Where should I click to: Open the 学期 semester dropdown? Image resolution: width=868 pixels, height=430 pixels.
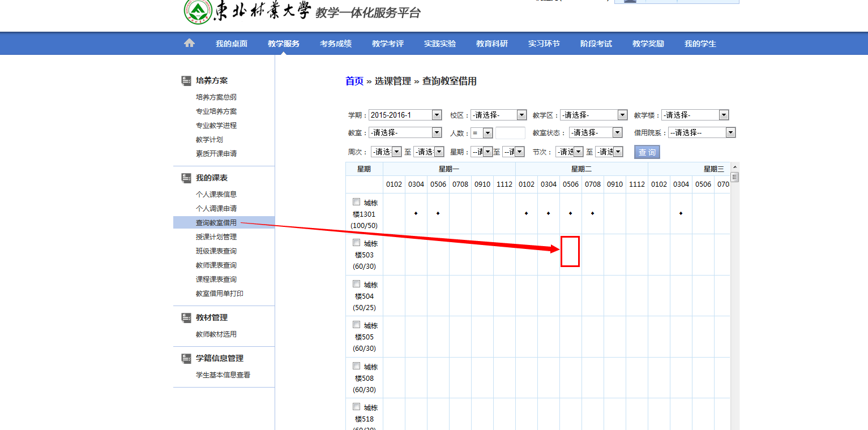(x=405, y=115)
